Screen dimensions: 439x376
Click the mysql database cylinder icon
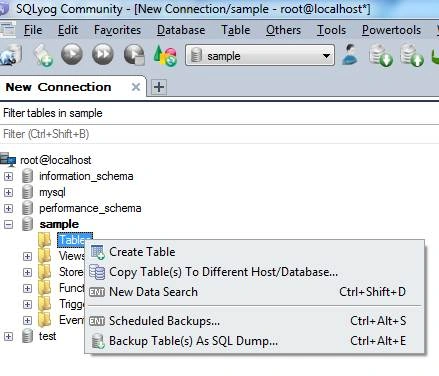click(x=27, y=192)
